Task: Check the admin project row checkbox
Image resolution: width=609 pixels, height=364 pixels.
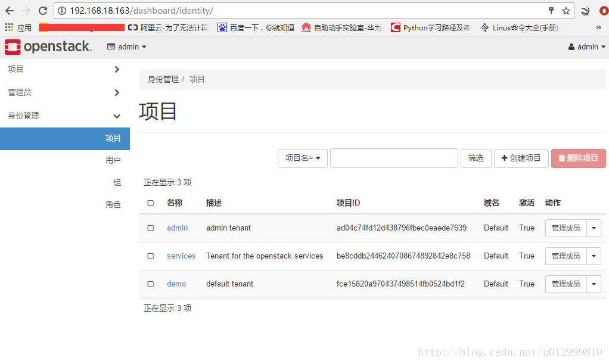Action: 151,228
